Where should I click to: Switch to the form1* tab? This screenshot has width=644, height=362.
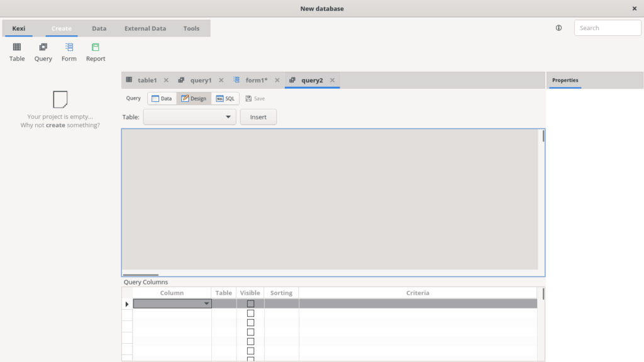[x=256, y=81]
